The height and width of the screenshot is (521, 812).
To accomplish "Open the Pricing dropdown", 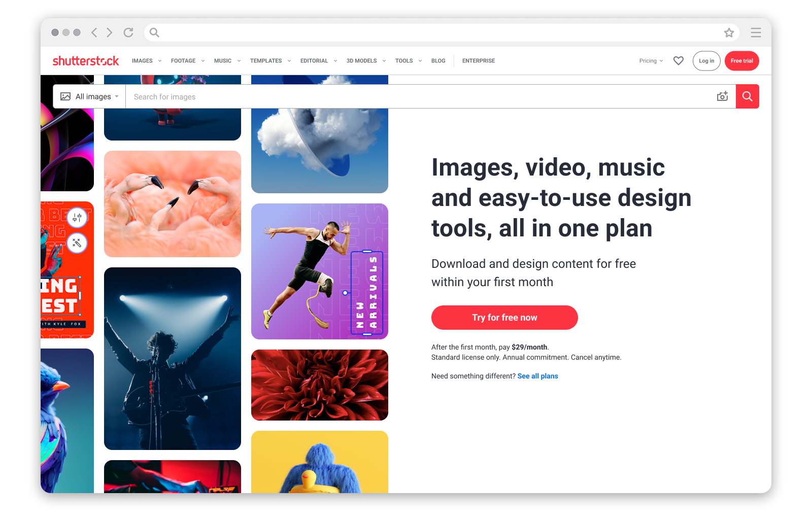I will (651, 61).
